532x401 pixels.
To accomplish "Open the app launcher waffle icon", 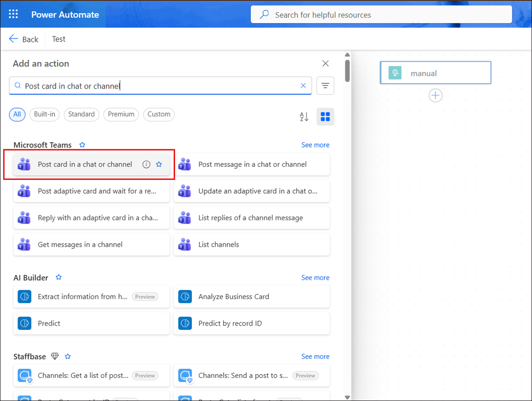I will 13,14.
